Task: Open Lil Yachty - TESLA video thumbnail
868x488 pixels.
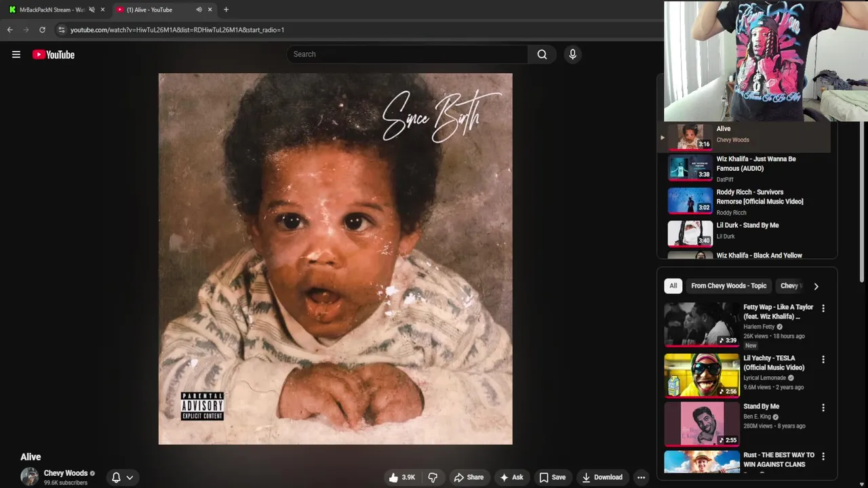Action: 701,375
